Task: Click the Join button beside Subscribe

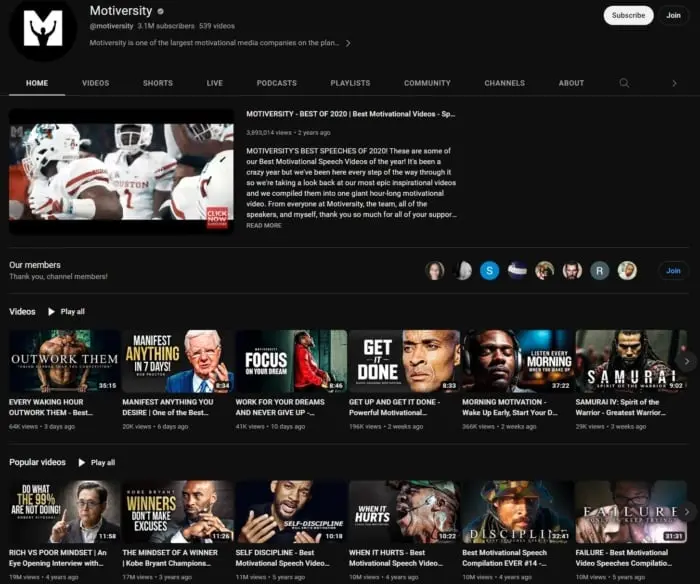Action: click(x=673, y=15)
